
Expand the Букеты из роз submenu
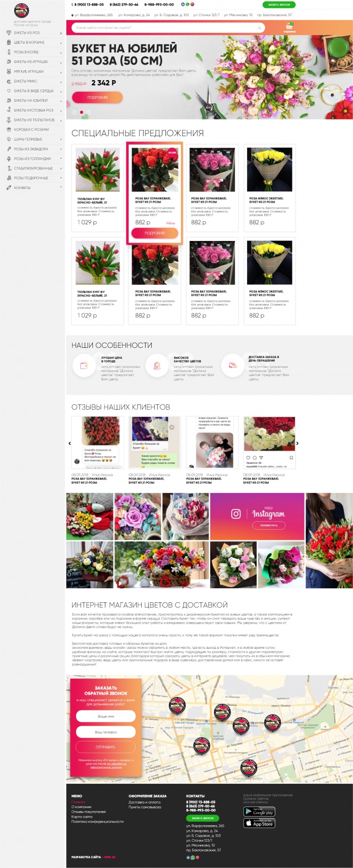[61, 33]
